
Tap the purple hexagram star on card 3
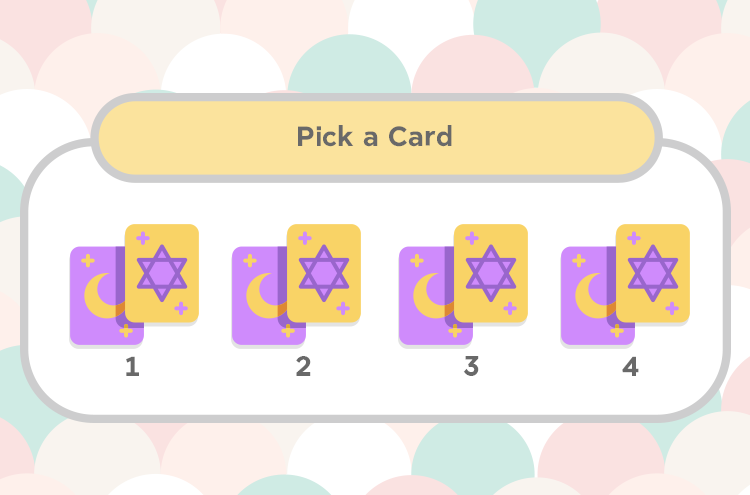491,273
